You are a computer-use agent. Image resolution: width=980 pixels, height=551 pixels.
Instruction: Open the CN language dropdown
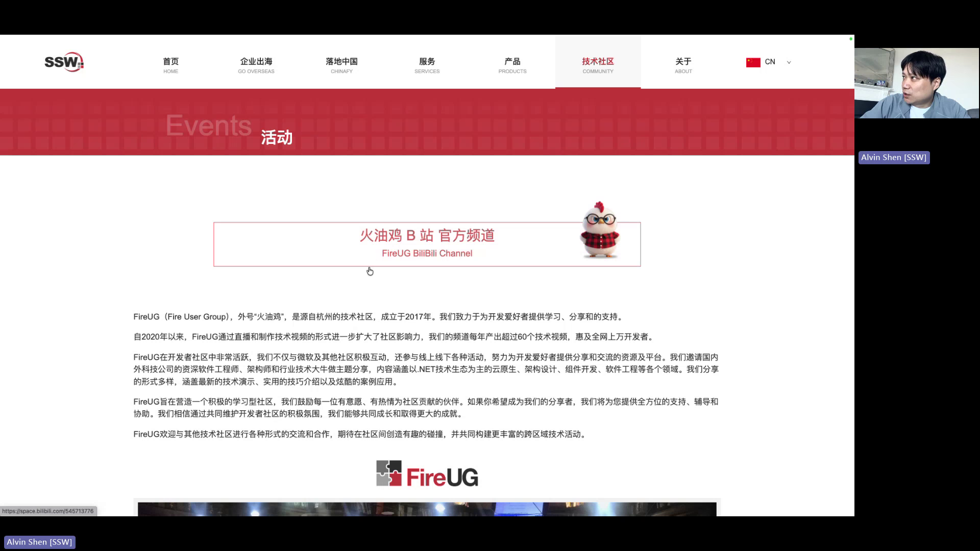(788, 62)
